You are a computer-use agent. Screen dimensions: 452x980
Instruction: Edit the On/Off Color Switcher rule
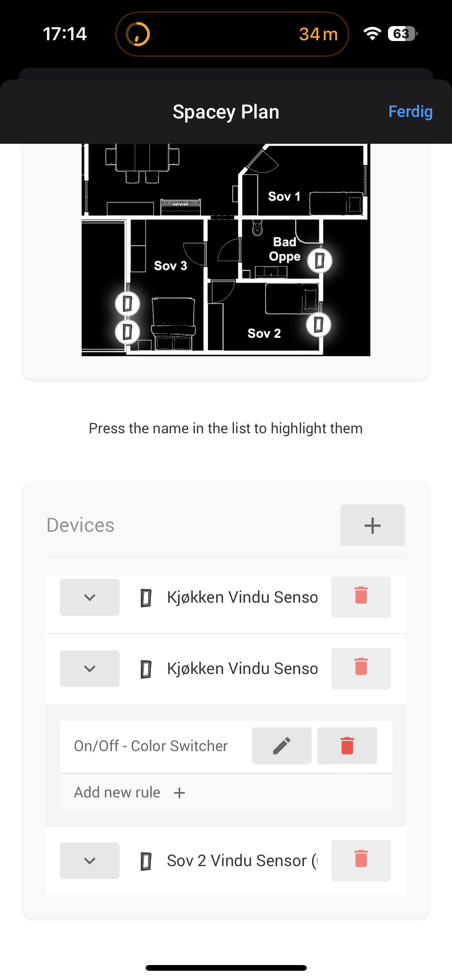point(281,746)
